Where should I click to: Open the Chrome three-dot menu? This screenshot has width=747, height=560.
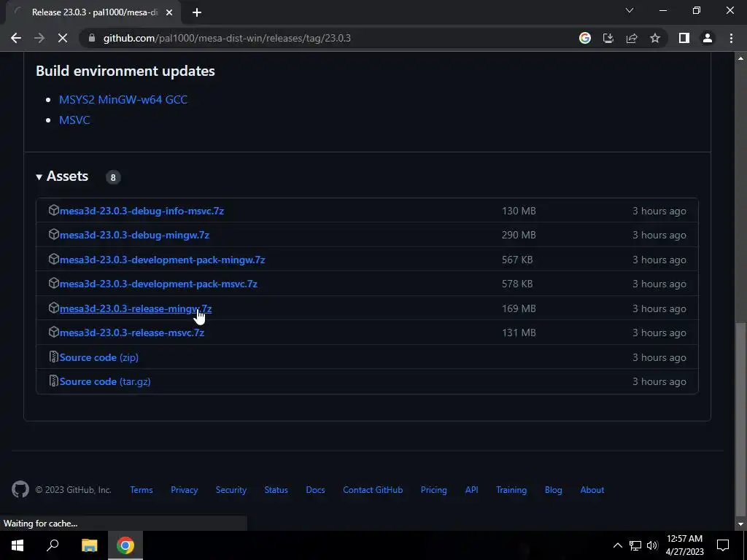731,38
